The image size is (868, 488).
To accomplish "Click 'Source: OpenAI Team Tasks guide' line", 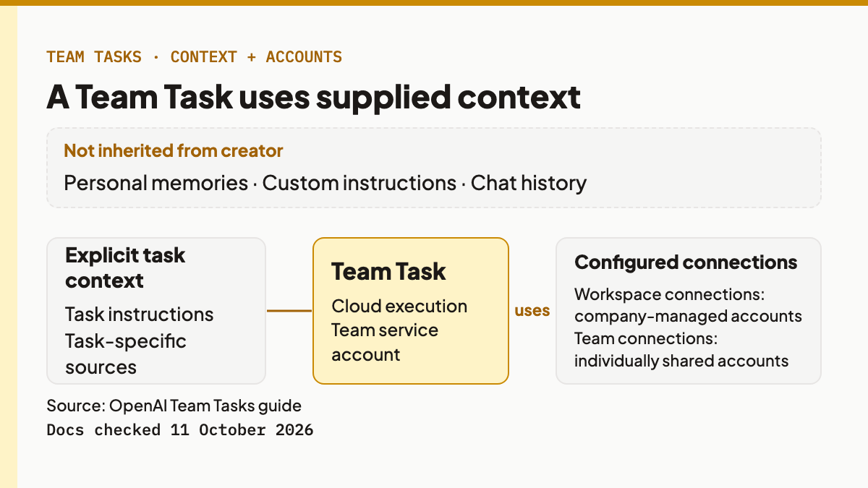I will pos(174,406).
